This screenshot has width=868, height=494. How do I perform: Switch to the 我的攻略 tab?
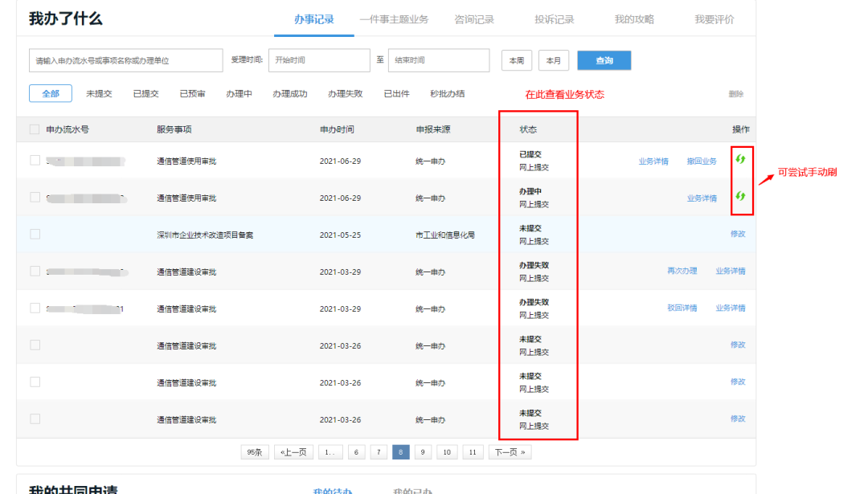(634, 19)
